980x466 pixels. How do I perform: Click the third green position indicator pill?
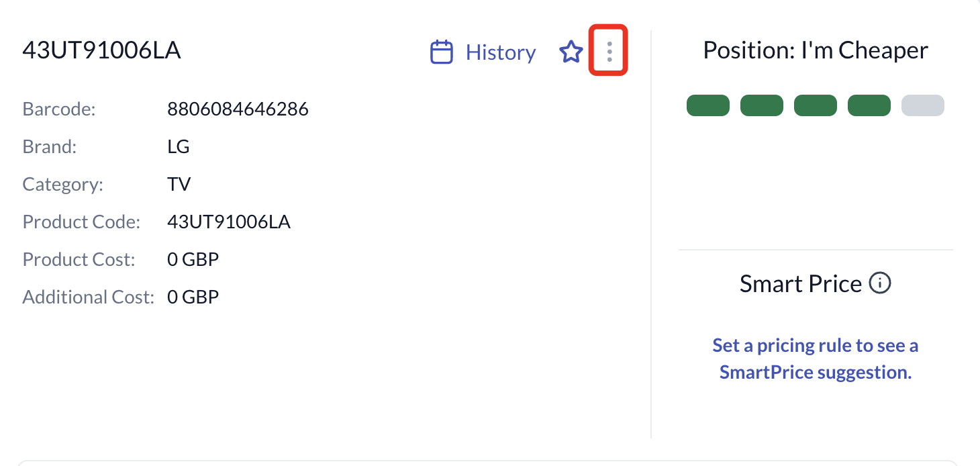[x=816, y=106]
